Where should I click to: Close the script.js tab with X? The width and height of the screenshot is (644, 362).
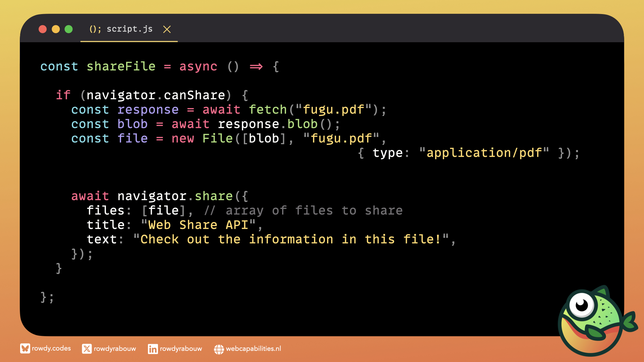pos(167,29)
